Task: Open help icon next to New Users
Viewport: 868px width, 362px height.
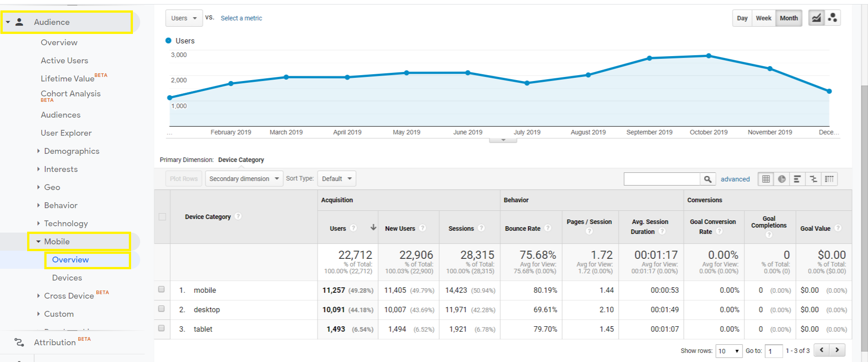Action: pyautogui.click(x=422, y=228)
